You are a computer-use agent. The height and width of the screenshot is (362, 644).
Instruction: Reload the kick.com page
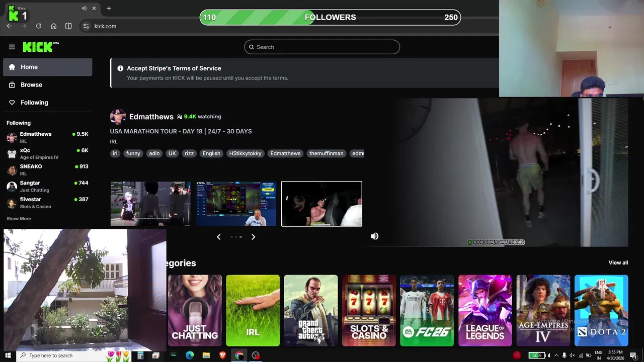point(38,26)
